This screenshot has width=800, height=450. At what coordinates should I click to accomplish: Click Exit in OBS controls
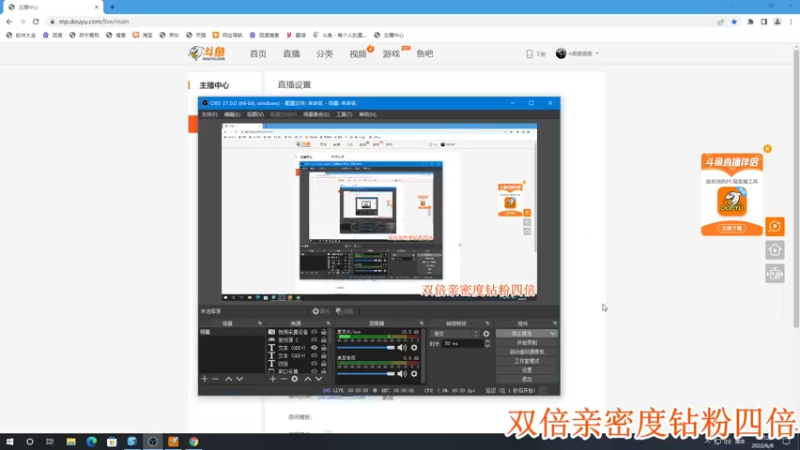(527, 379)
